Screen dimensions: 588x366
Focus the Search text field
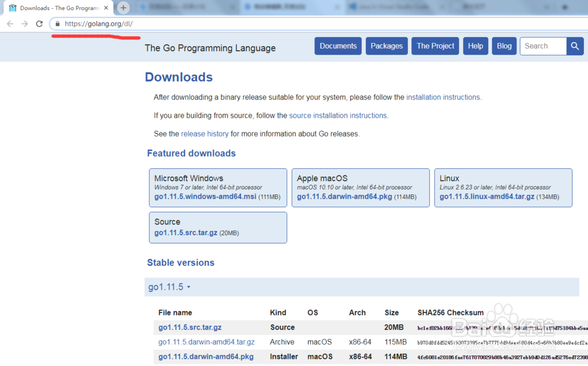[543, 46]
